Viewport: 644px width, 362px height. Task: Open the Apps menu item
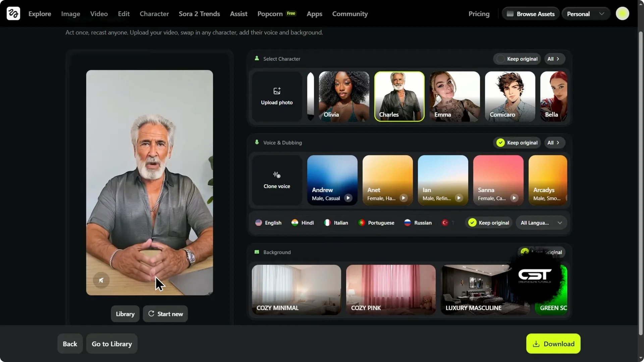click(314, 14)
